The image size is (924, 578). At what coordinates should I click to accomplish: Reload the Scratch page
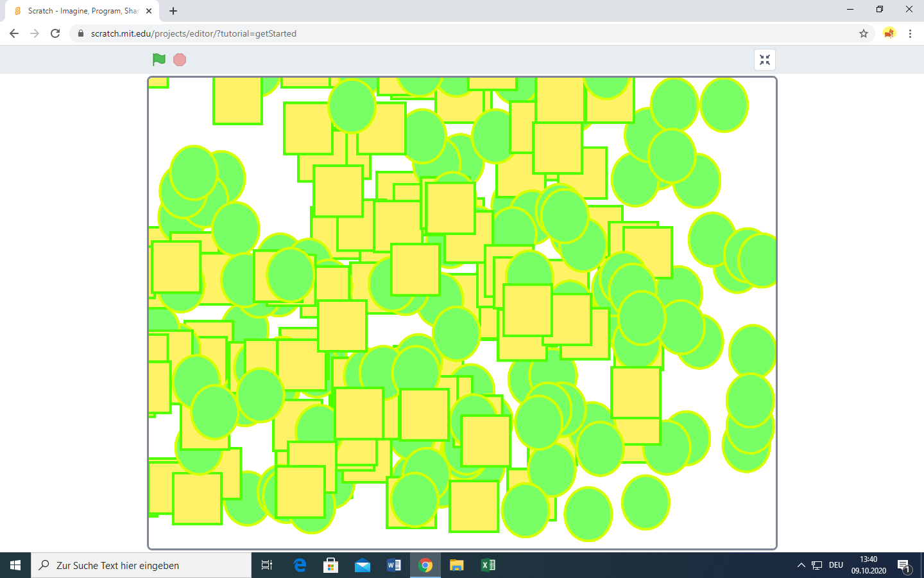[x=55, y=33]
